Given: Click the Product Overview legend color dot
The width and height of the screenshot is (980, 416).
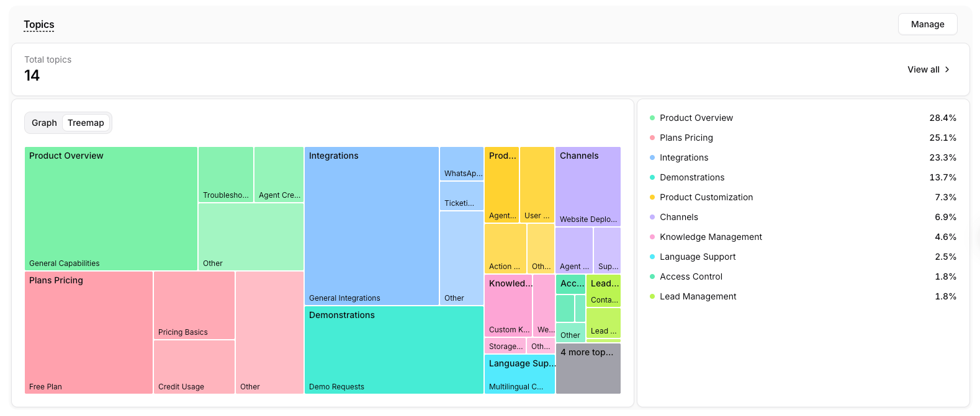Looking at the screenshot, I should [652, 118].
